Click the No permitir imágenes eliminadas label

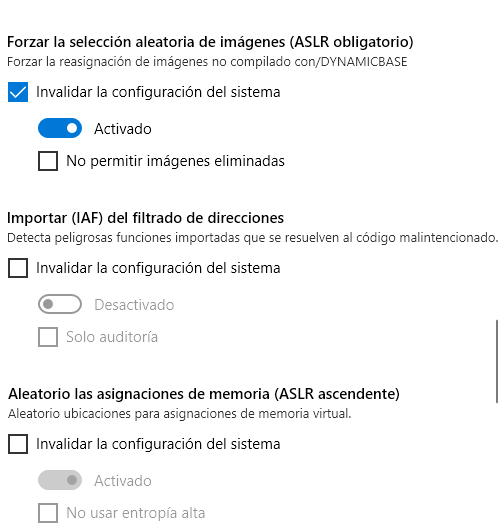pos(175,161)
